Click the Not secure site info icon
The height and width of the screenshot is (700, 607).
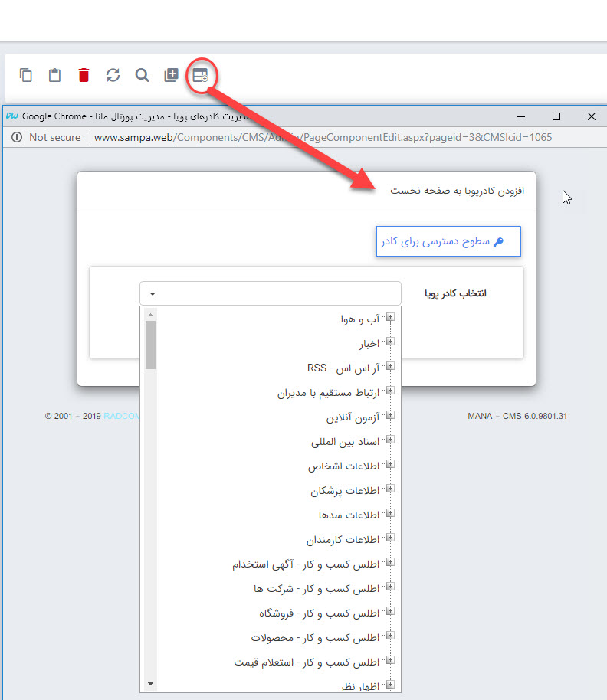click(x=16, y=138)
